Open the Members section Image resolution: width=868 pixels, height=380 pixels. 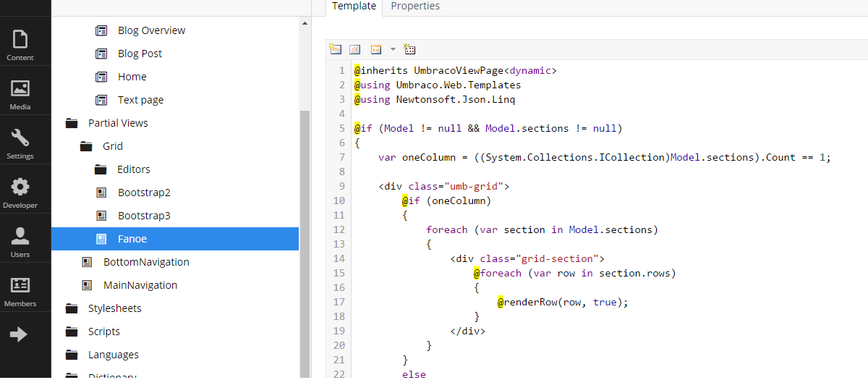coord(20,290)
